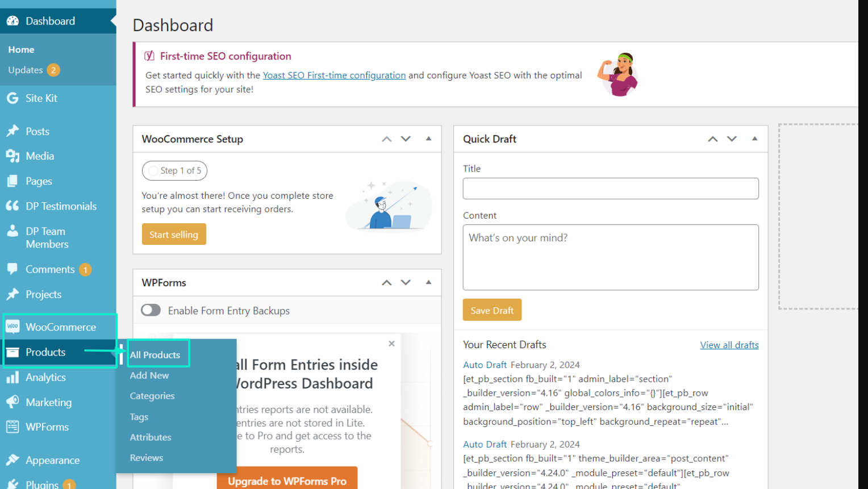Open All Products submenu item
This screenshot has width=868, height=489.
[155, 355]
